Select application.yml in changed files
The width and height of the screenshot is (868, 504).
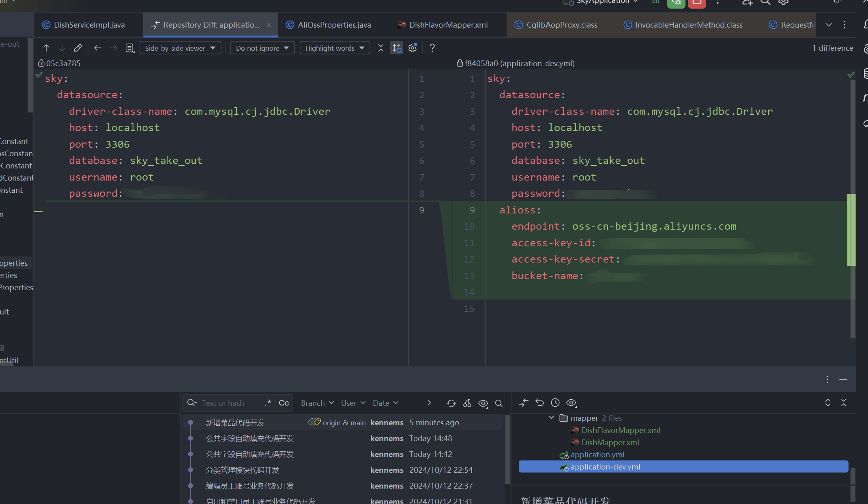point(597,454)
